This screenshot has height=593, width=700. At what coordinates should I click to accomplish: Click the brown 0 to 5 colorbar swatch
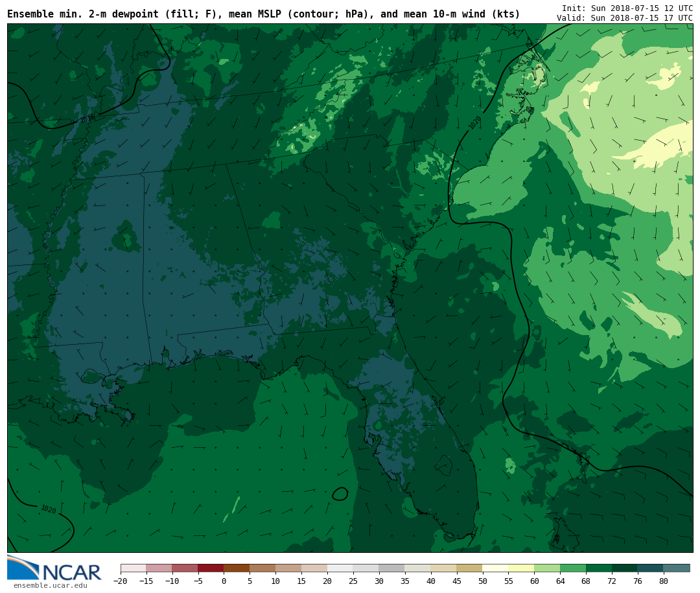[237, 568]
